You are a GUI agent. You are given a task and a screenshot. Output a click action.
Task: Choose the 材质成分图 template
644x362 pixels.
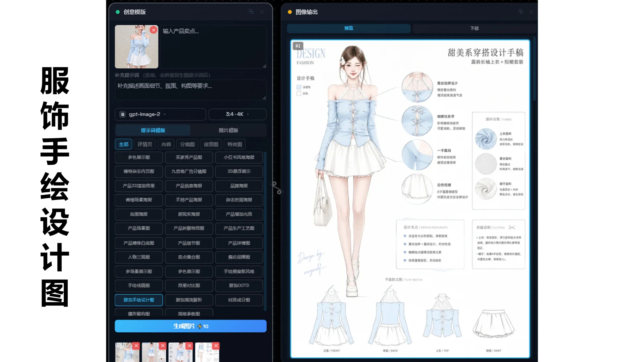click(x=239, y=300)
